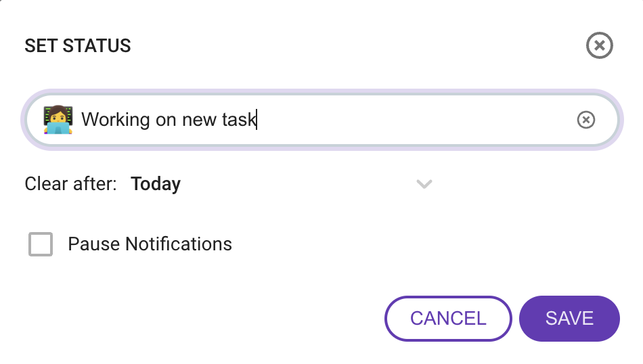This screenshot has width=643, height=364.
Task: Close the Set Status dialog
Action: click(x=599, y=45)
